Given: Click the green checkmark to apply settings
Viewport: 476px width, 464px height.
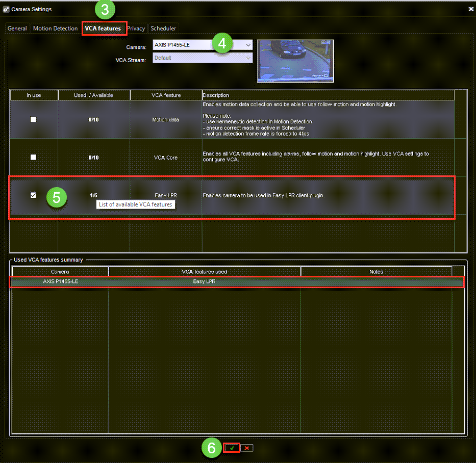Looking at the screenshot, I should point(231,448).
